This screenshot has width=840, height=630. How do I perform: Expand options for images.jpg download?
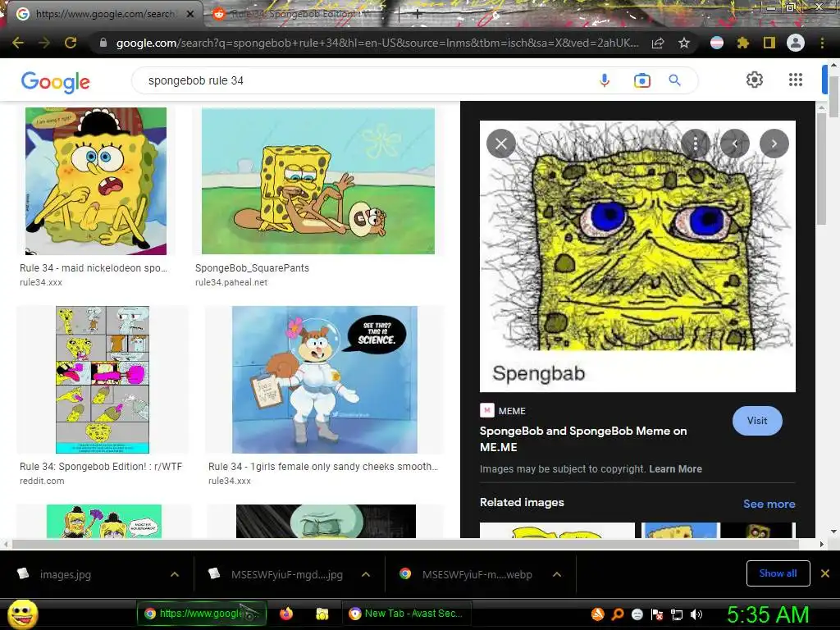coord(175,574)
